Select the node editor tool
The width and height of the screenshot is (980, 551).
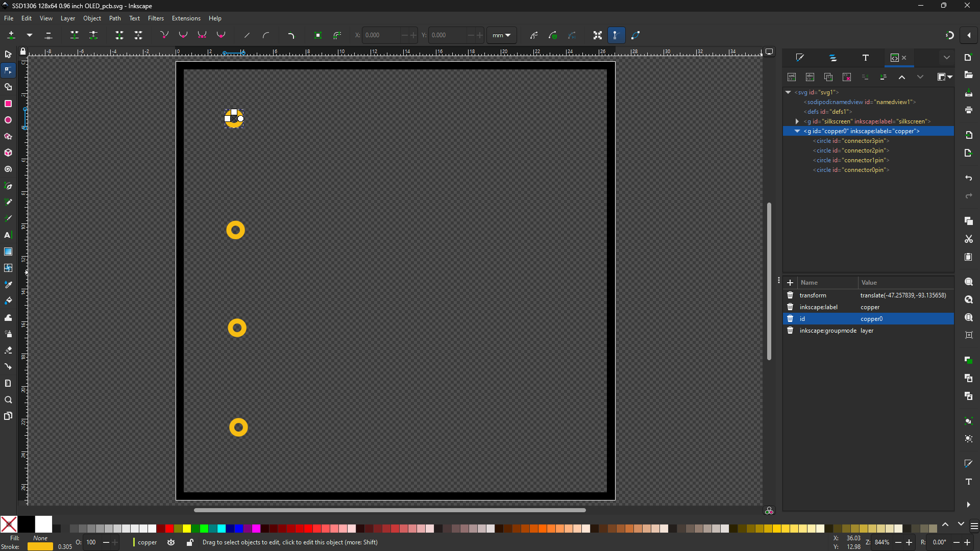click(9, 70)
